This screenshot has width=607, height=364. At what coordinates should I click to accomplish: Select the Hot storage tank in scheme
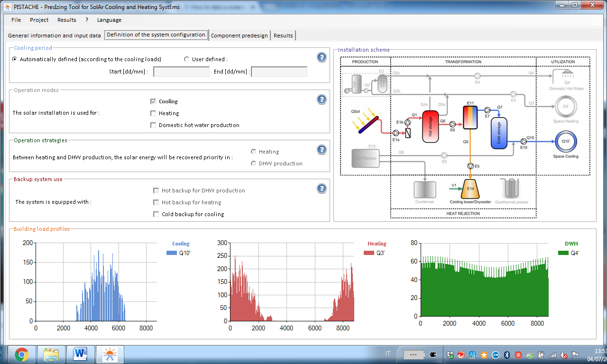pos(430,126)
